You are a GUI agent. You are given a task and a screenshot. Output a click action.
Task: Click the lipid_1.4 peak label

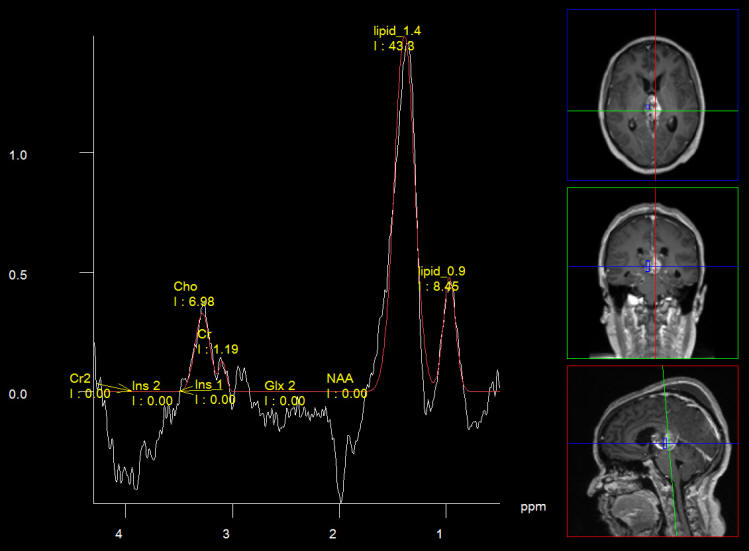(x=397, y=32)
